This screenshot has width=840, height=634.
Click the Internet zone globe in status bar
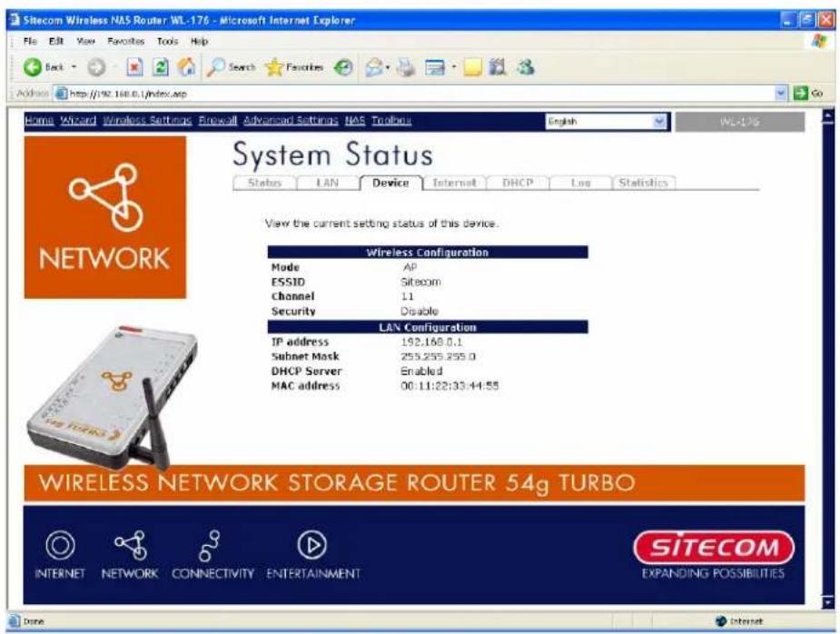pyautogui.click(x=720, y=621)
